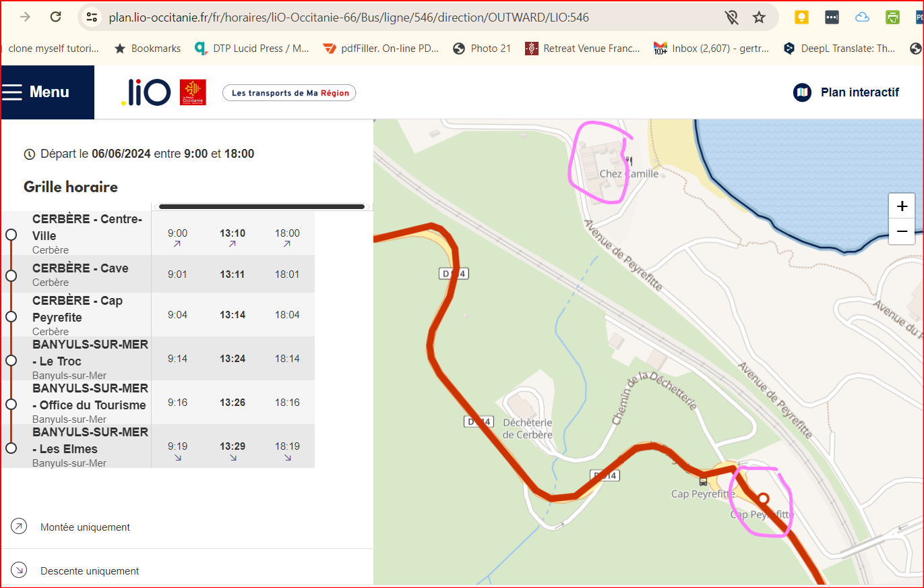Viewport: 924px width, 588px height.
Task: Click the Montée uniquement legend arrow icon
Action: coord(19,527)
